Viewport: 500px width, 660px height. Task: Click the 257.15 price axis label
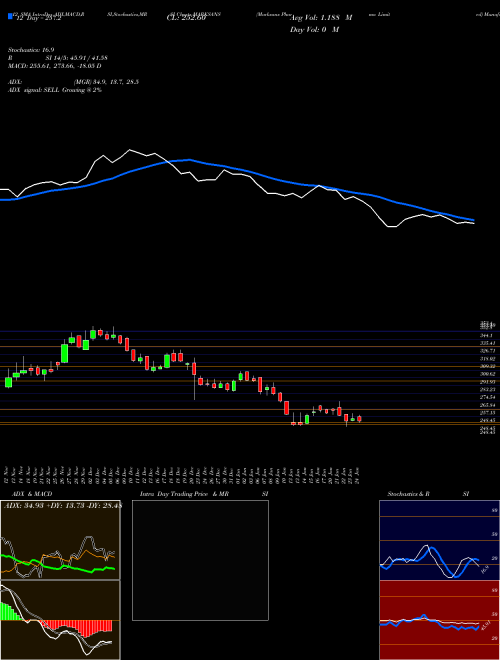487,413
